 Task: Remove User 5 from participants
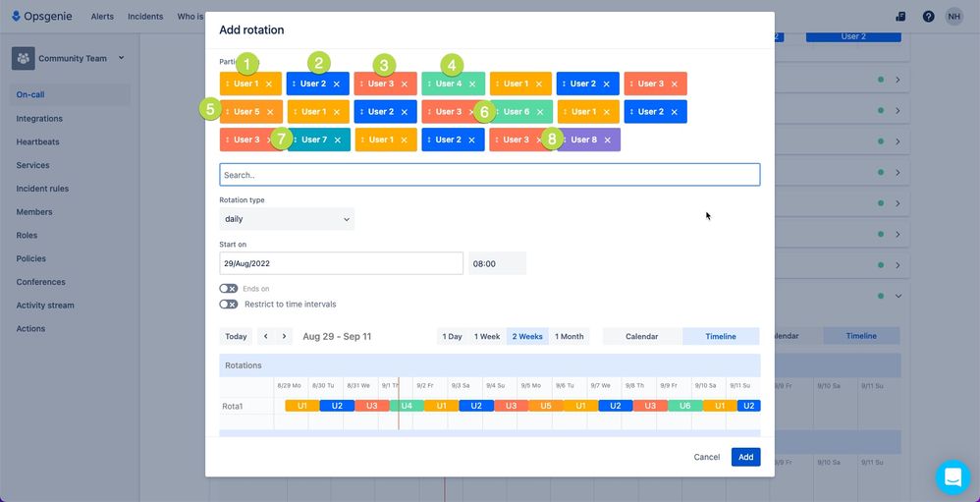(x=270, y=112)
